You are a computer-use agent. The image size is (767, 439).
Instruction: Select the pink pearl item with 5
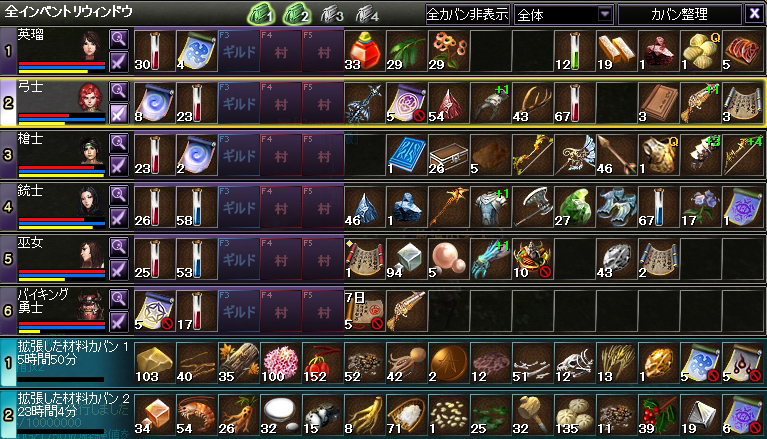(449, 259)
